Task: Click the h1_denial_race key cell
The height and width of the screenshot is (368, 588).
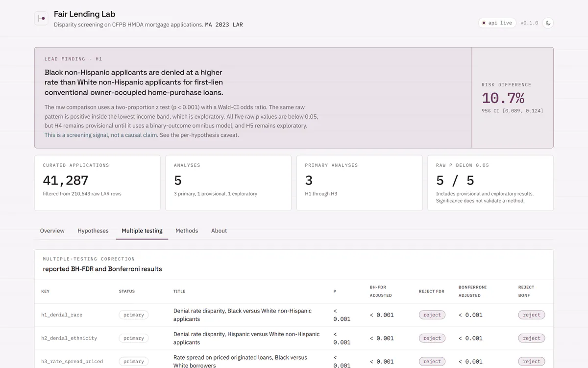Action: [x=62, y=315]
